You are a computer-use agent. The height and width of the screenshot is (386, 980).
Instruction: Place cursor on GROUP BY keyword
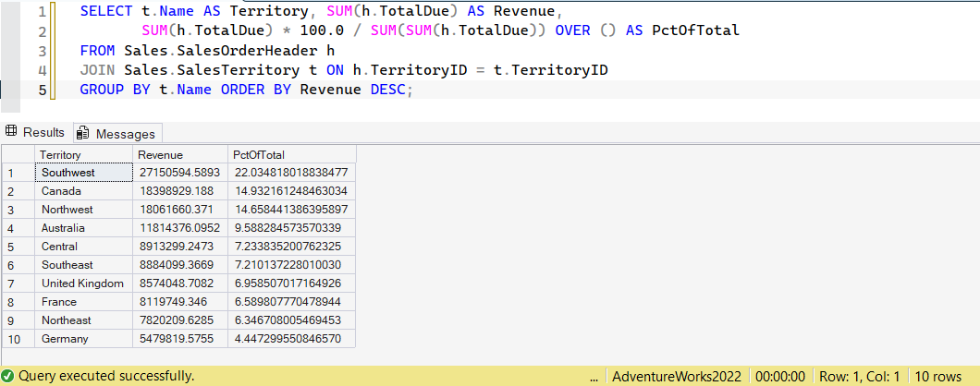[x=115, y=90]
